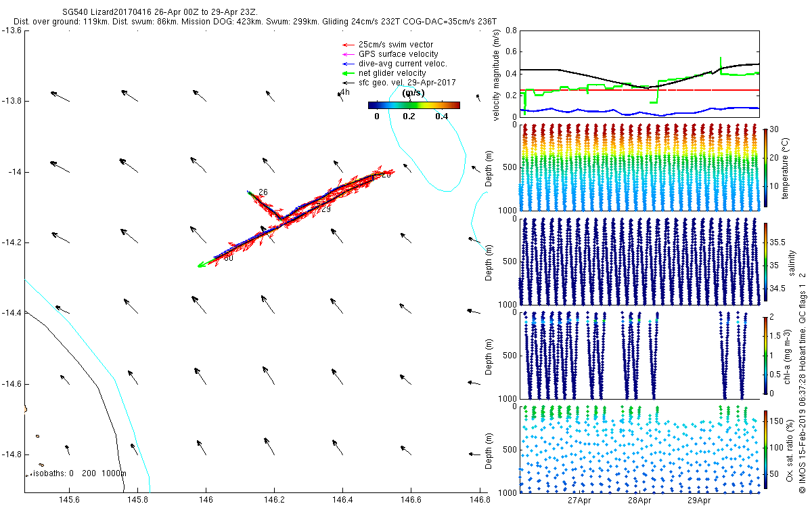
Task: Select the black sfc geo. vel. legend arrow
Action: coord(349,82)
